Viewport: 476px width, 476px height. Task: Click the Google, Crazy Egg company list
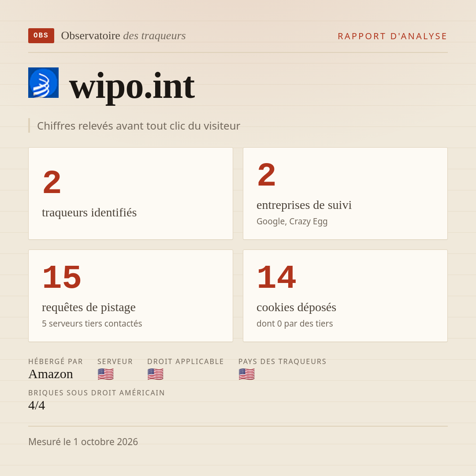[292, 221]
